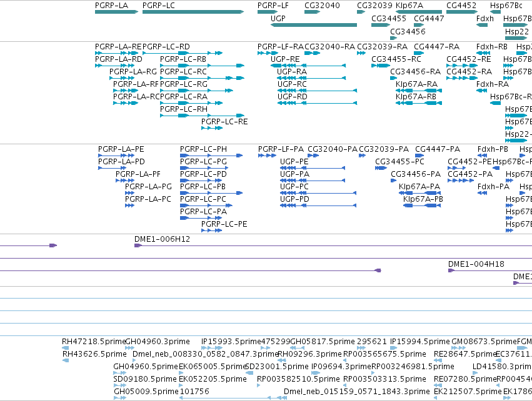The image size is (532, 401).
Task: Click EST Dmel_neb_008330_0582_0847.3prime
Action: 205,354
